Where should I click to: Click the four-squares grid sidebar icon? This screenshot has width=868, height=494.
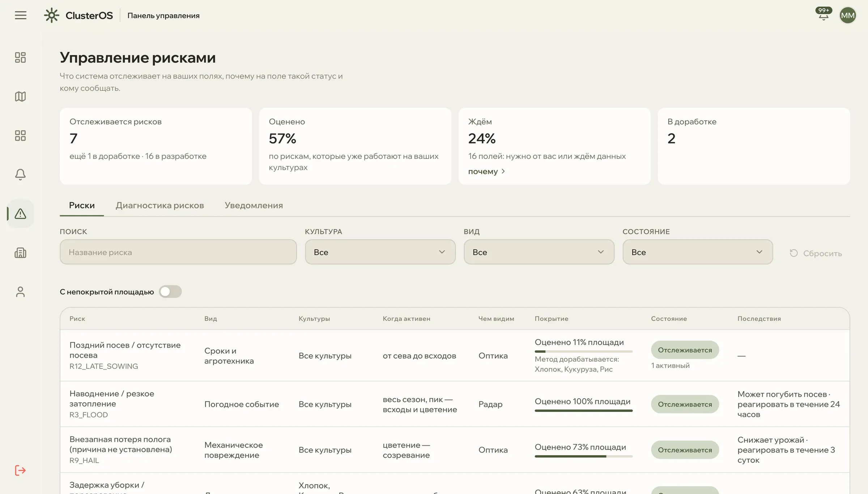pyautogui.click(x=20, y=136)
